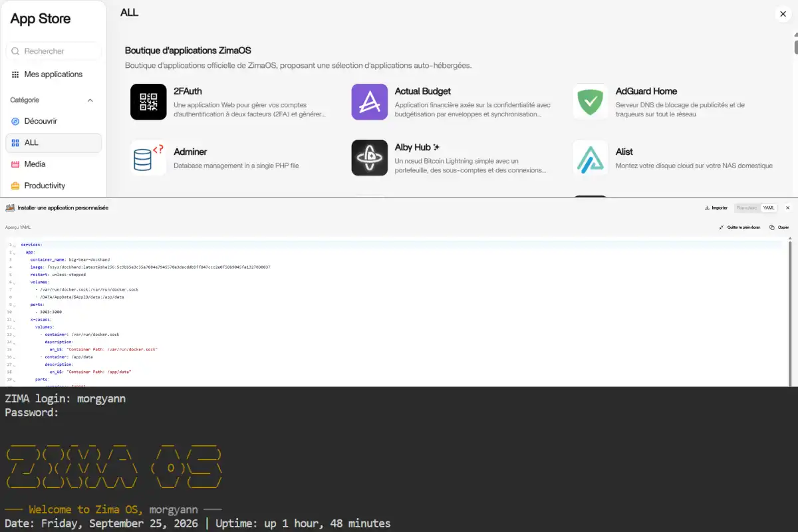
Task: Close the App Store panel
Action: pyautogui.click(x=783, y=14)
